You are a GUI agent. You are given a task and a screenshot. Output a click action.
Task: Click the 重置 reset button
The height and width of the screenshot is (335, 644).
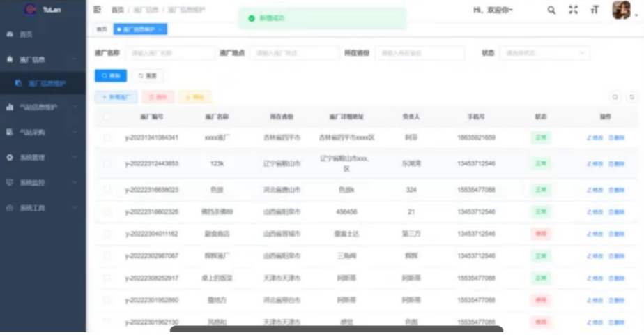click(x=148, y=75)
